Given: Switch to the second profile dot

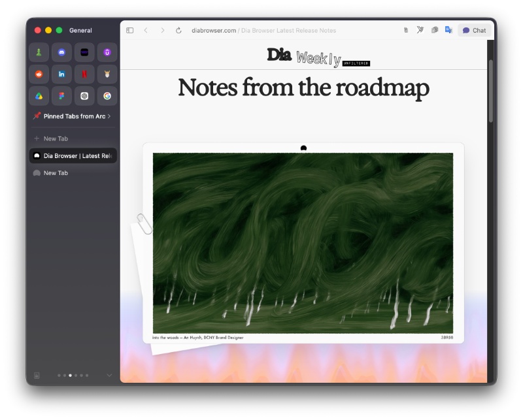Looking at the screenshot, I should coord(65,376).
